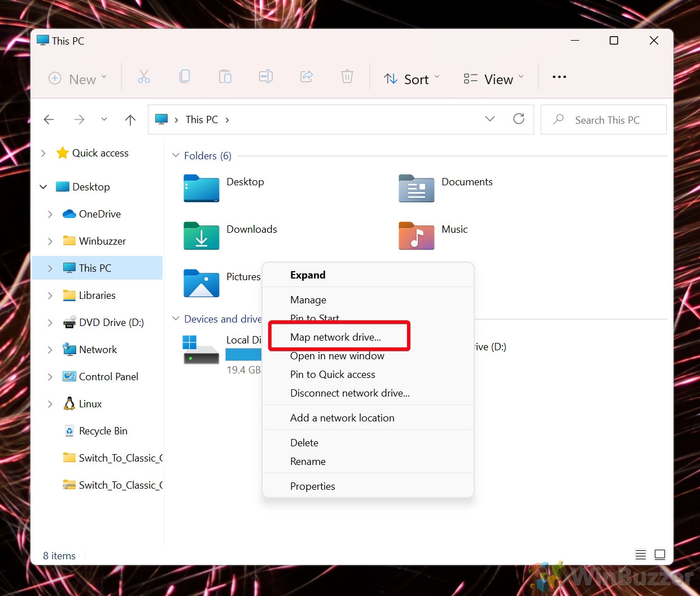Switch to details view icon in status bar
Screen dimensions: 700x596
(x=641, y=555)
